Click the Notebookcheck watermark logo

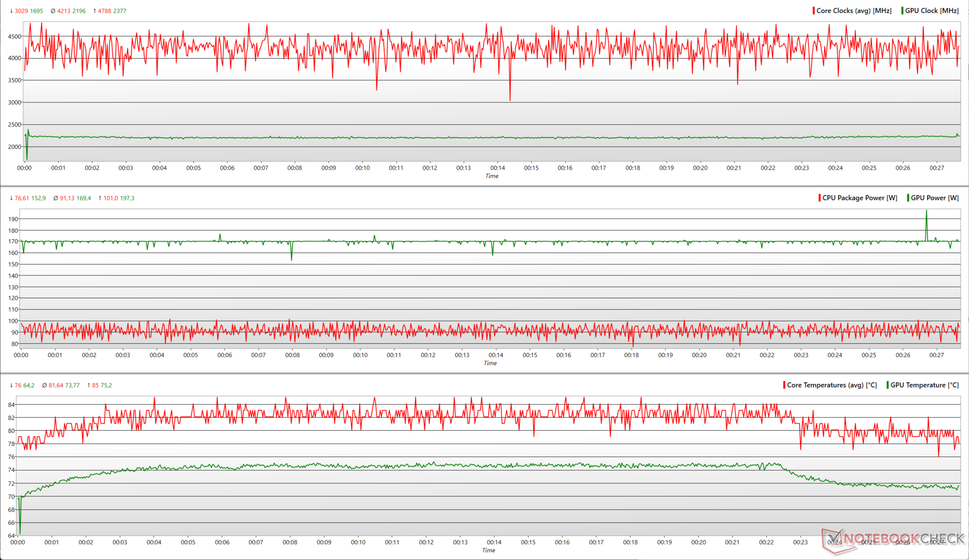(x=893, y=539)
